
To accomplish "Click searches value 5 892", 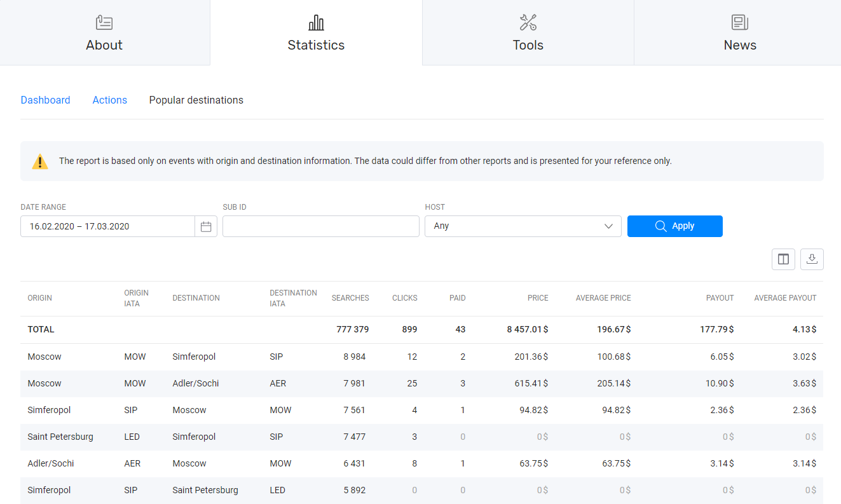I will pos(355,490).
